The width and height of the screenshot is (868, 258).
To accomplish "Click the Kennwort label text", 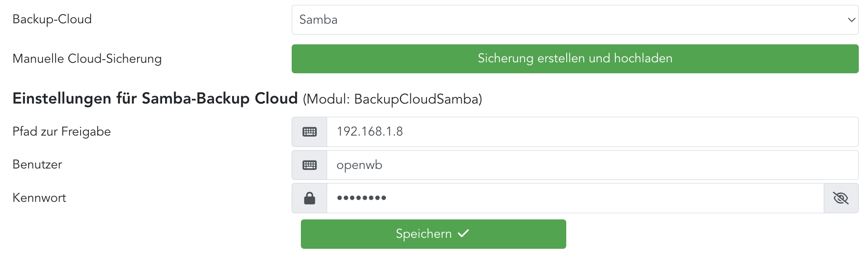I will (39, 198).
